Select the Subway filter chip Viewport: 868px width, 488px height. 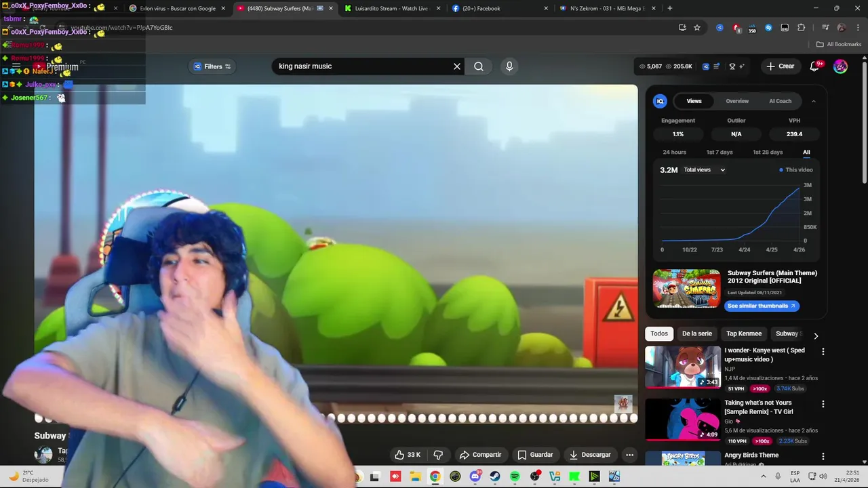point(789,333)
